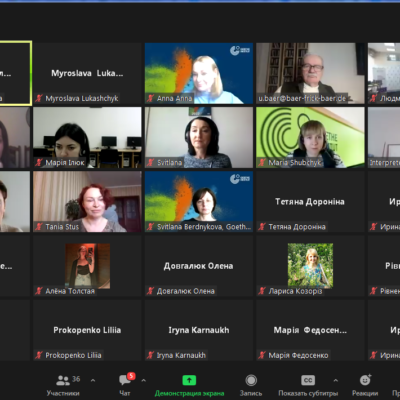400x400 pixels.
Task: Click the Лариса Козорiз profile picture
Action: [x=310, y=266]
